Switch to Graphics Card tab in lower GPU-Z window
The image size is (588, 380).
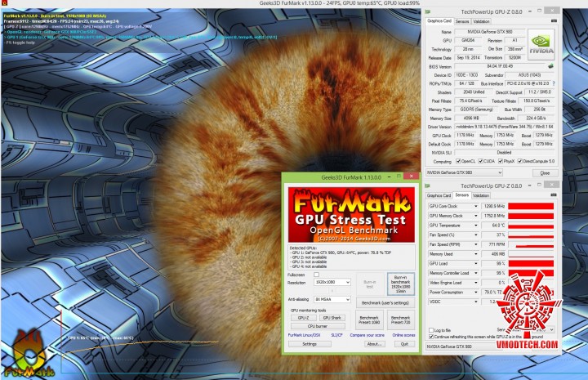coord(439,195)
